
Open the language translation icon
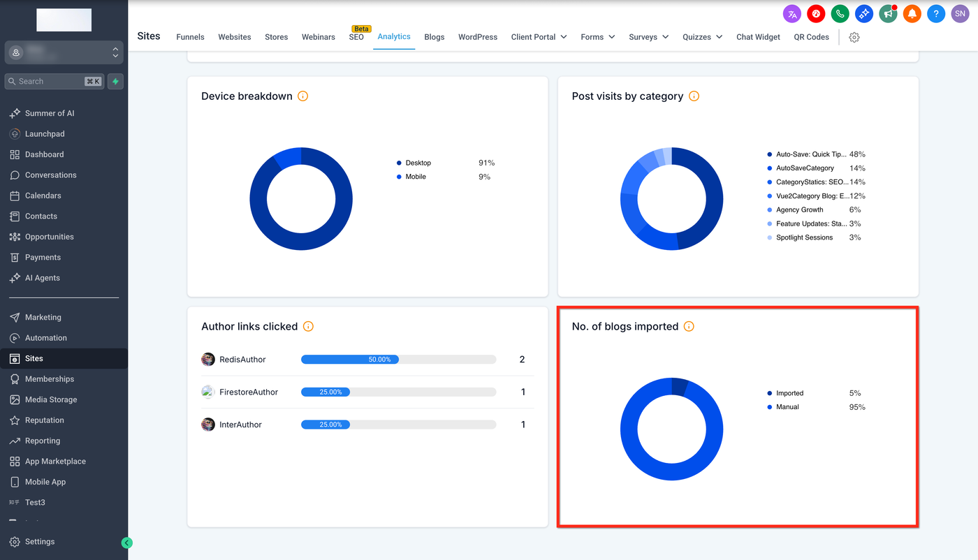(792, 13)
